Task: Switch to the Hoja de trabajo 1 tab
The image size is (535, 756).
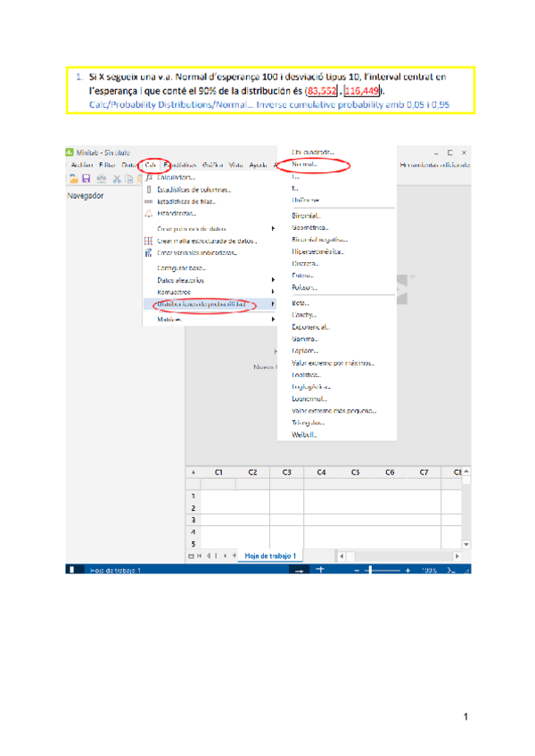Action: (270, 556)
